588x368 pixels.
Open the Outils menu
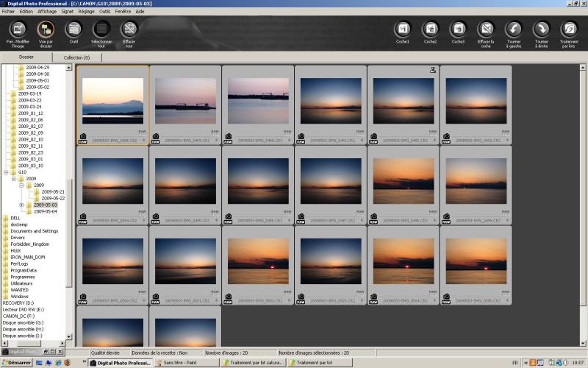point(104,12)
